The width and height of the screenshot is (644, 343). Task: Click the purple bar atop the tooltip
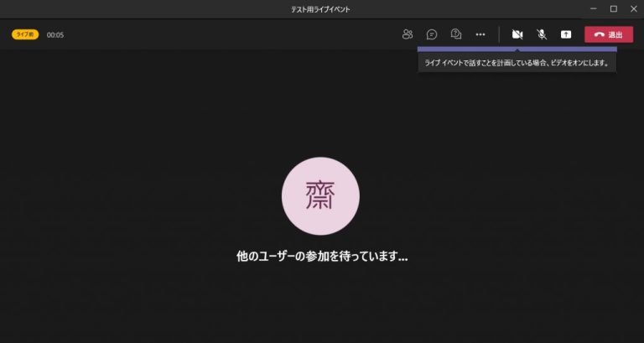pos(517,49)
